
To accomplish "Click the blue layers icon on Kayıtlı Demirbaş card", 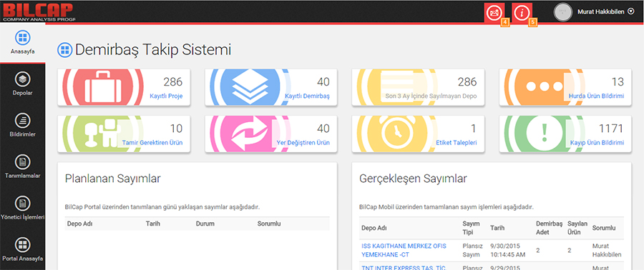I will point(250,87).
